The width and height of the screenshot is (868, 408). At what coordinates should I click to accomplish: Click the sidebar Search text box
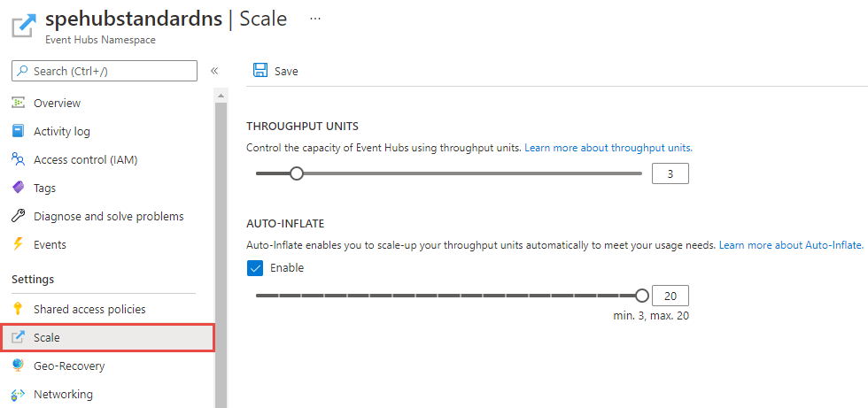click(105, 71)
